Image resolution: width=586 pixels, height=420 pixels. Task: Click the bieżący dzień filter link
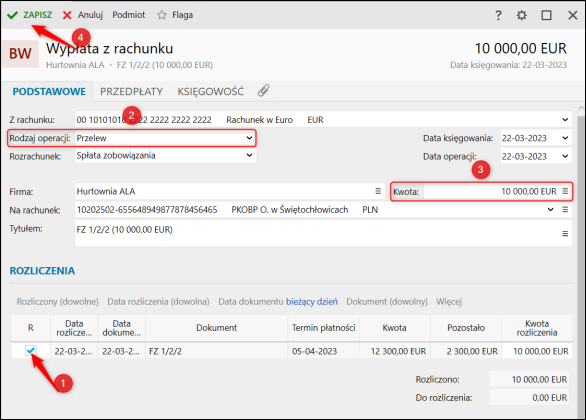312,302
